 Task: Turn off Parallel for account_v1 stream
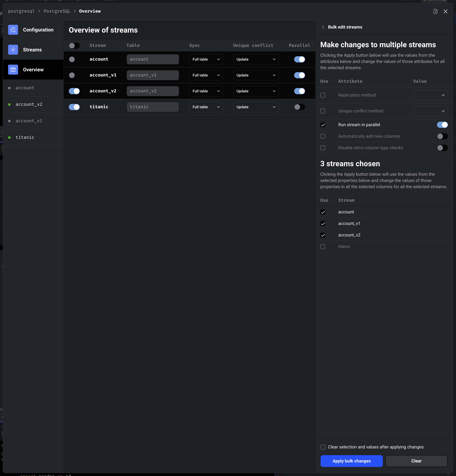299,75
